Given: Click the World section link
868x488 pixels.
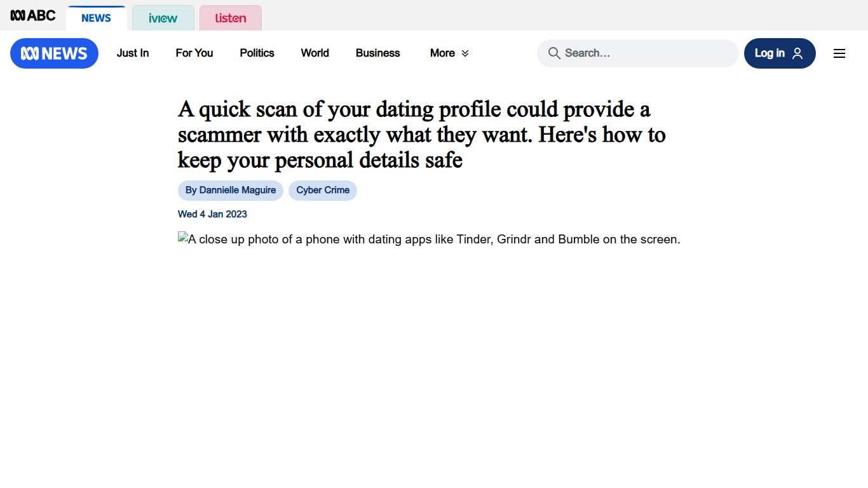Looking at the screenshot, I should [315, 53].
